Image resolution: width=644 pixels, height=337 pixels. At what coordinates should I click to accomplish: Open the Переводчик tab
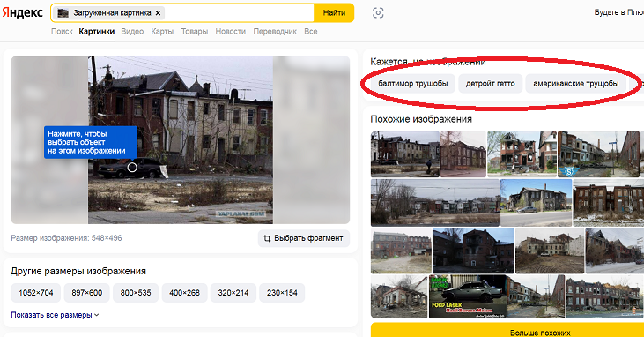pos(275,31)
